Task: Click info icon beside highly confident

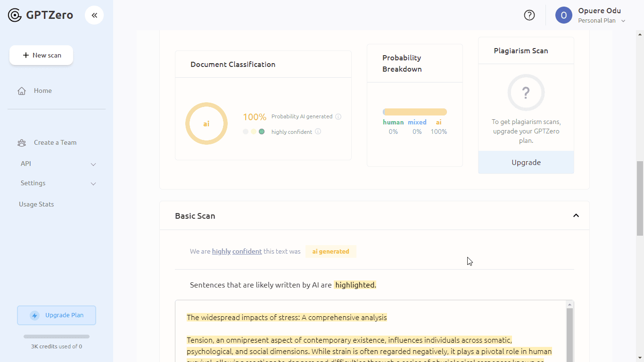Action: [318, 132]
